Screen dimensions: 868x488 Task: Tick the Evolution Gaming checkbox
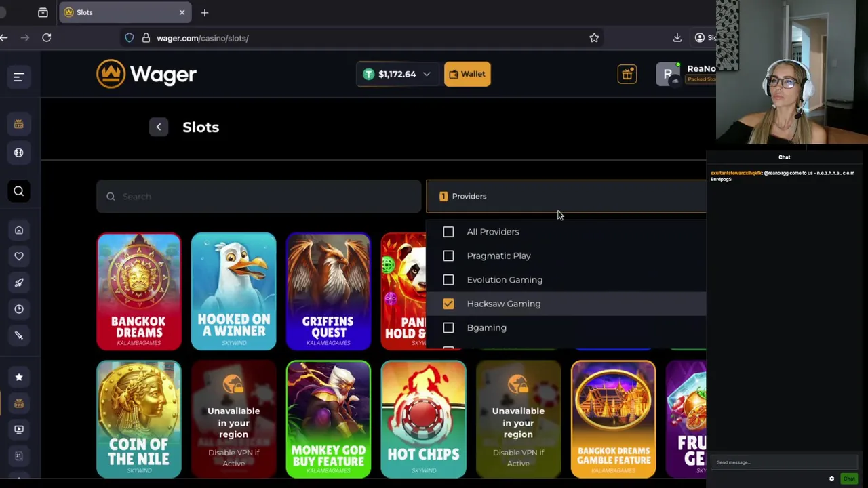pos(448,280)
